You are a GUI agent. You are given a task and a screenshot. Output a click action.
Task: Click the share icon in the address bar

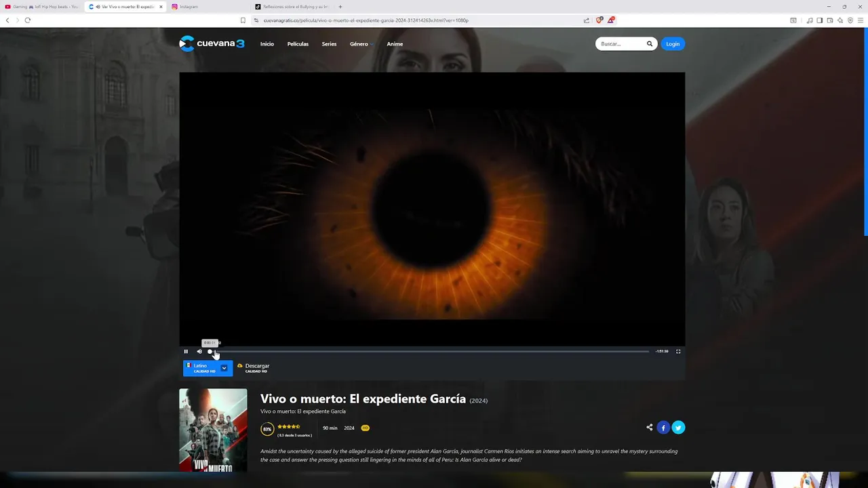[587, 20]
